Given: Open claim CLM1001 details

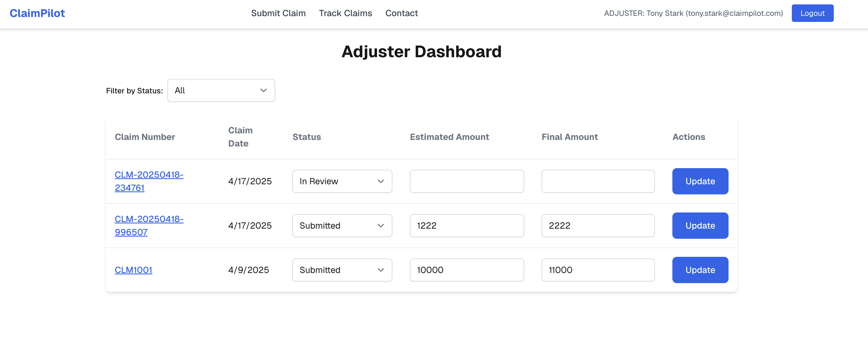Looking at the screenshot, I should [x=133, y=270].
